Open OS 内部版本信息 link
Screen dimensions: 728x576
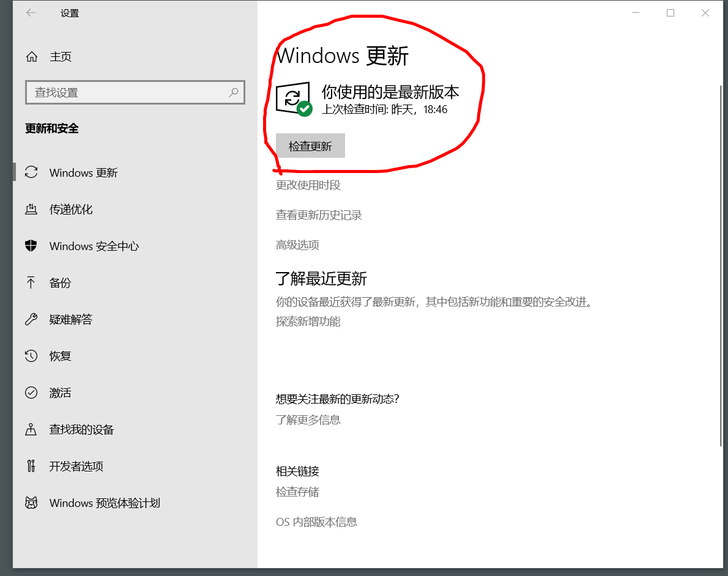pyautogui.click(x=317, y=522)
